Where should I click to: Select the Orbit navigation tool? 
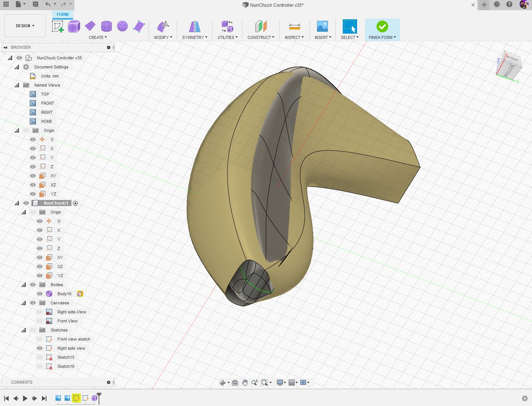point(223,383)
